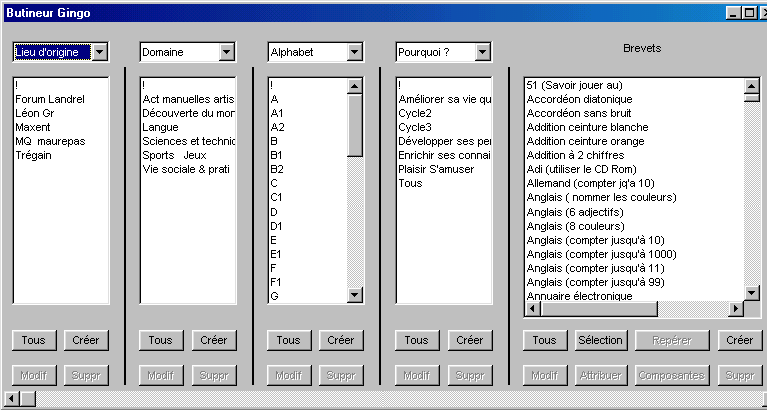Select letter C in Alphabet list

(274, 183)
